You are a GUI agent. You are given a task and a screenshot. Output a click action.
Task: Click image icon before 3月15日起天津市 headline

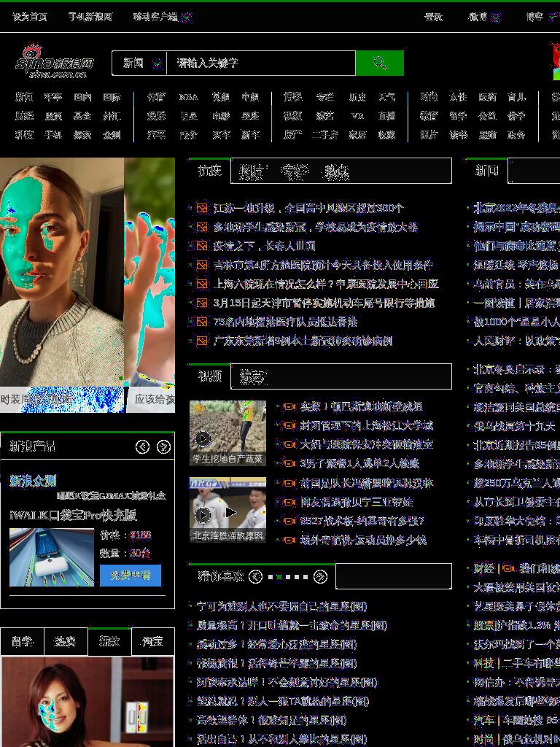202,303
